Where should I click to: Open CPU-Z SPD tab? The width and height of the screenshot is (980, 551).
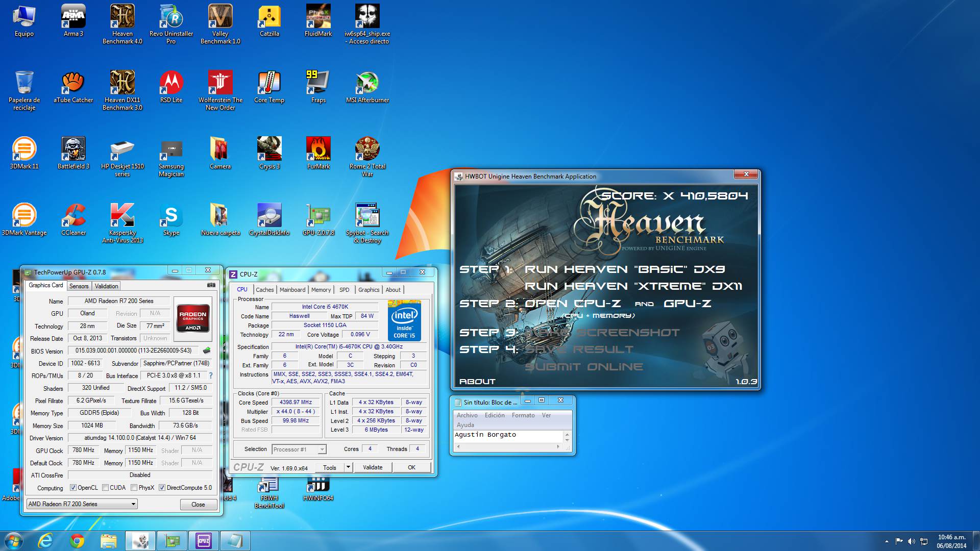(345, 290)
